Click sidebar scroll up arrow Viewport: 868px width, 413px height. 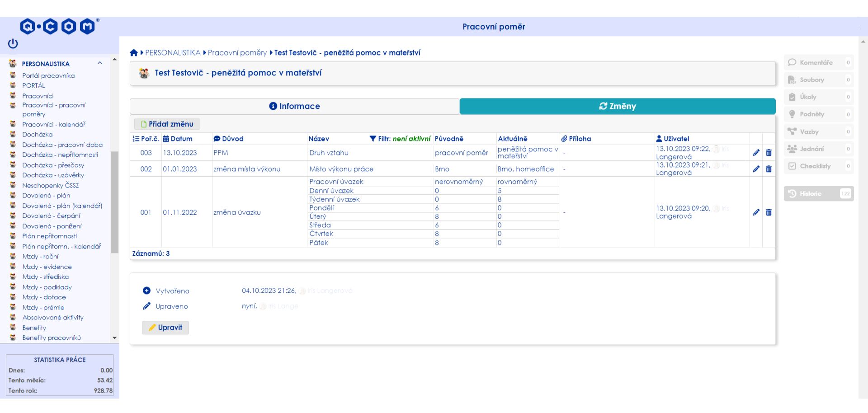[x=114, y=59]
